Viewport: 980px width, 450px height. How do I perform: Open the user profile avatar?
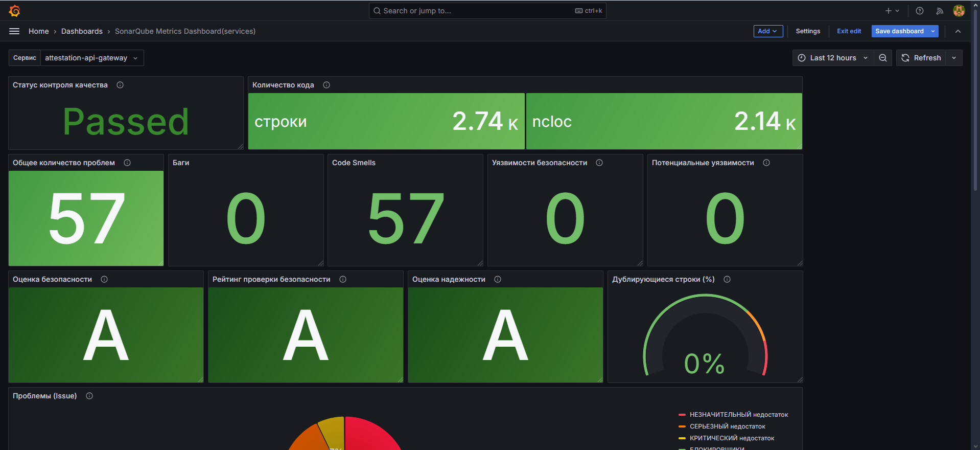959,11
